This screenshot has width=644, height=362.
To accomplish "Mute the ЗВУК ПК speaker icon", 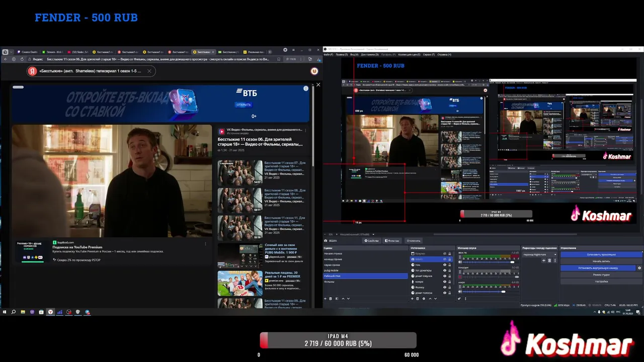I will point(460,262).
